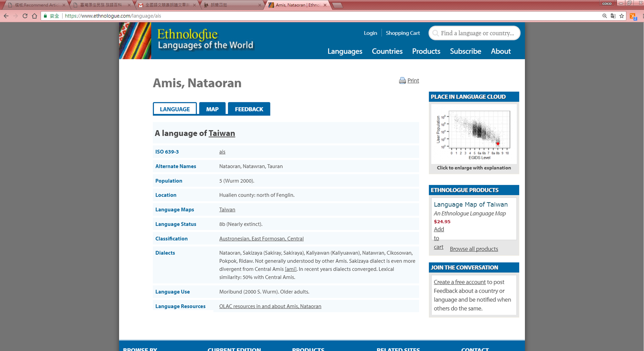
Task: Open the Products menu
Action: tap(426, 51)
